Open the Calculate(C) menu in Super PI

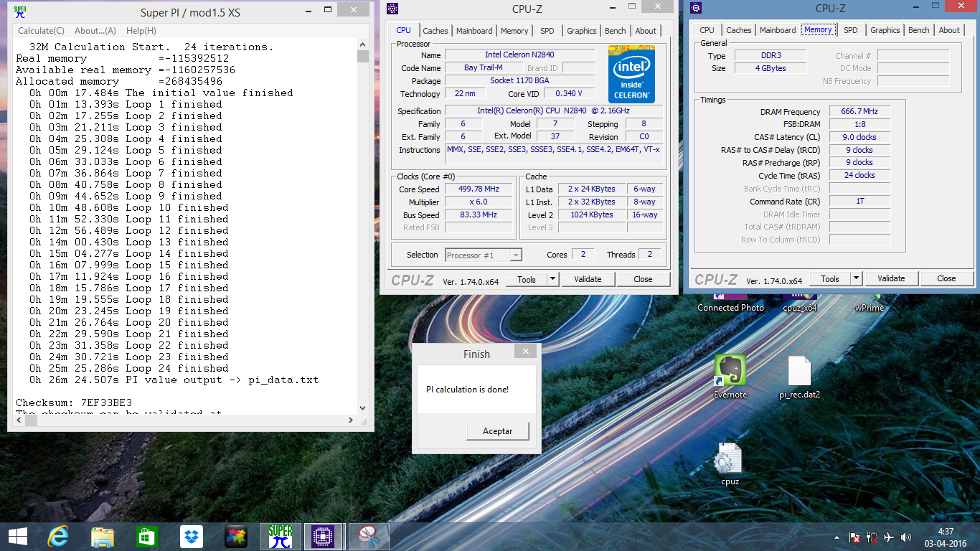point(41,31)
